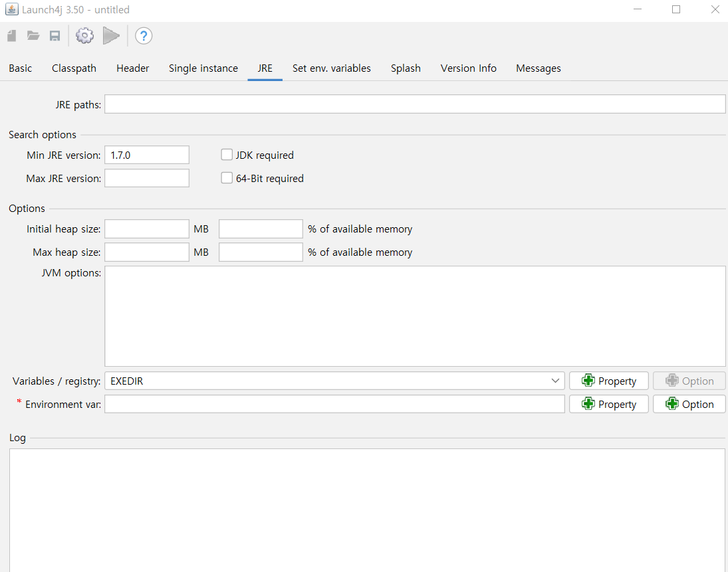Go to the Header tab
The width and height of the screenshot is (728, 572).
click(x=133, y=68)
